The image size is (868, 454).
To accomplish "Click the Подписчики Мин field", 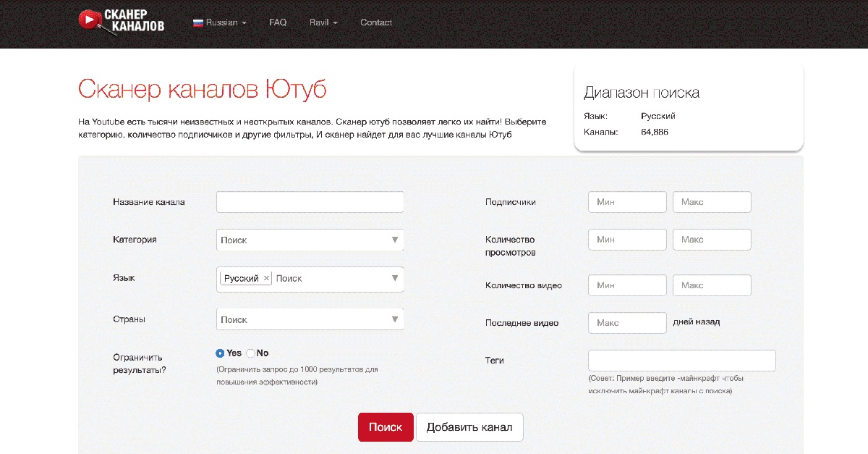I will [x=627, y=202].
